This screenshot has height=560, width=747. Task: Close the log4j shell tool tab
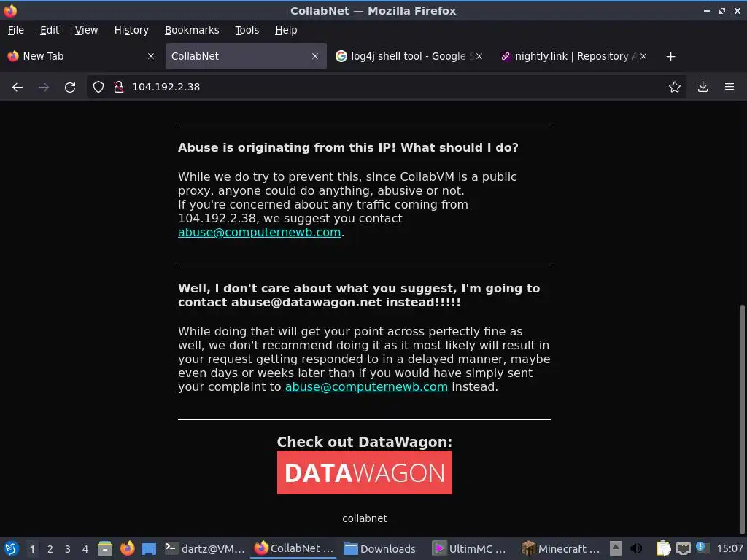[x=479, y=56]
